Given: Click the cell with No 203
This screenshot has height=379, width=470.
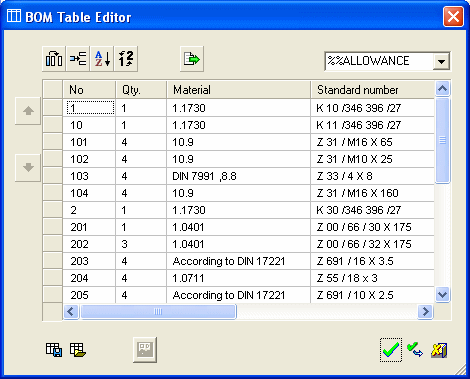Looking at the screenshot, I should point(89,261).
